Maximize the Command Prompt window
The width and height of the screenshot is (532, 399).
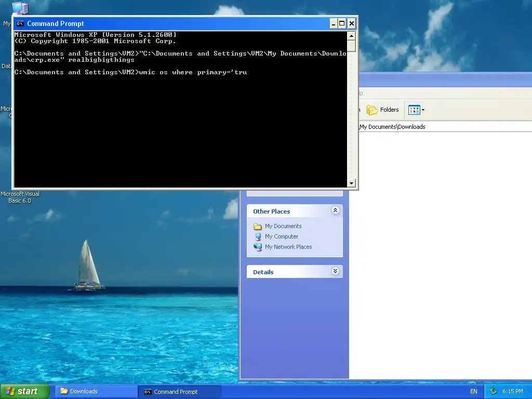342,23
